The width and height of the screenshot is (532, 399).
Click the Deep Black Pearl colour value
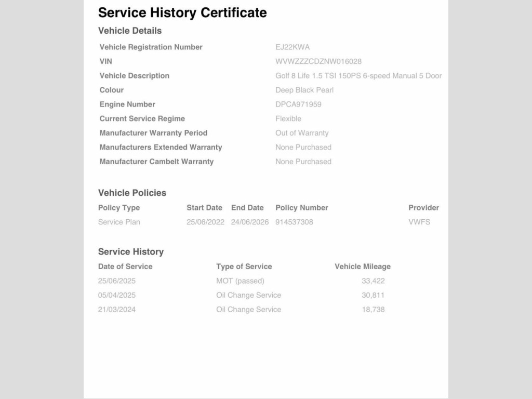tap(304, 90)
